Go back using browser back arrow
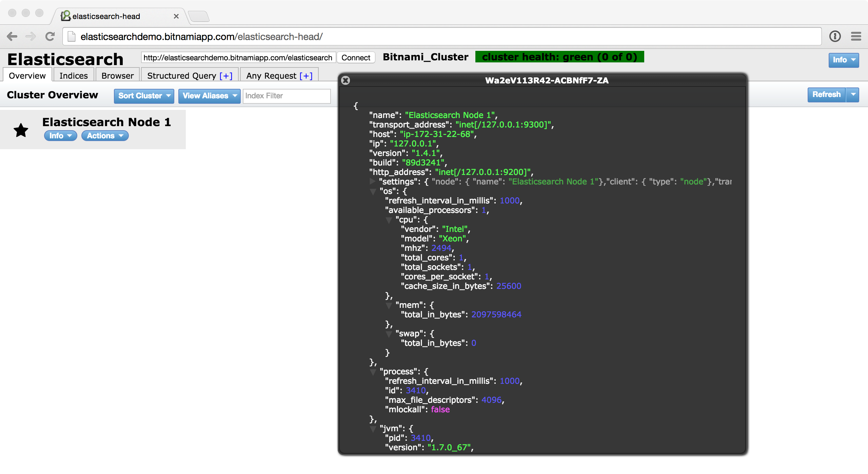 click(12, 37)
